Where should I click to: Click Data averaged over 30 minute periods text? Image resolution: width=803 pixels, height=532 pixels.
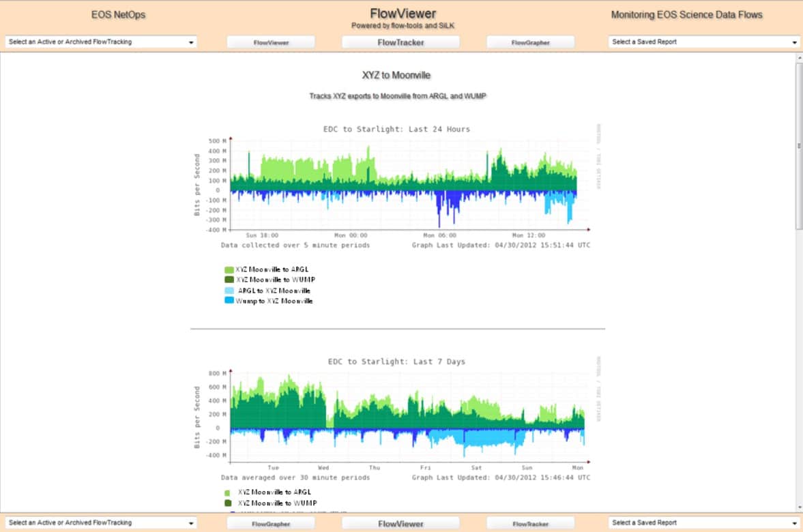[295, 477]
